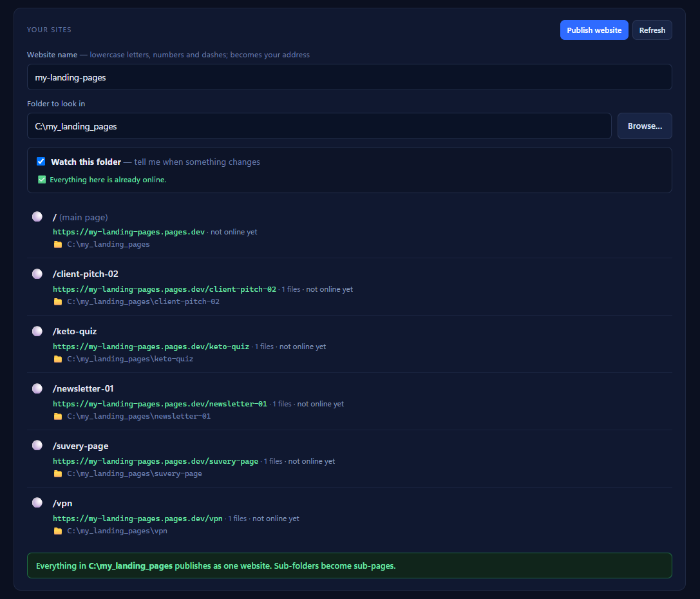Select the status dot for /keto-quiz

pos(37,331)
